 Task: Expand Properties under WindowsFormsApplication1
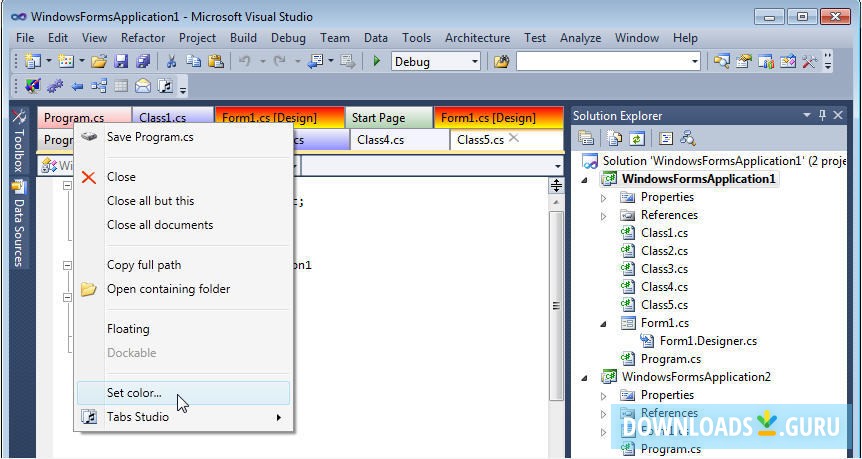[x=604, y=197]
